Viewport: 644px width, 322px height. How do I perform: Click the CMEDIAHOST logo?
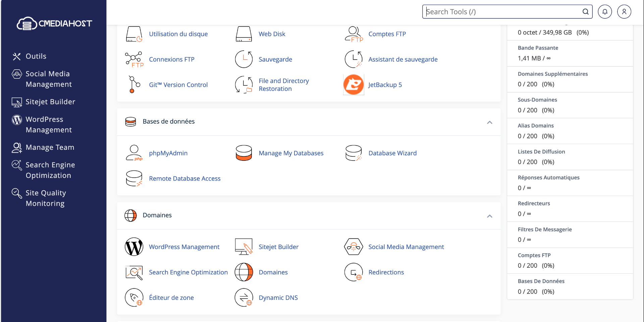pos(54,23)
